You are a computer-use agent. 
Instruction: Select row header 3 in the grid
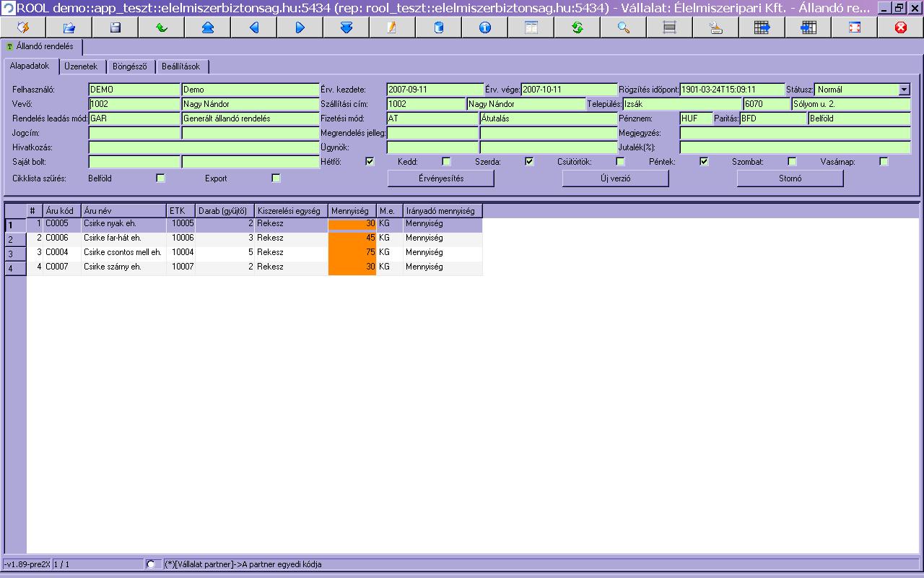[16, 254]
